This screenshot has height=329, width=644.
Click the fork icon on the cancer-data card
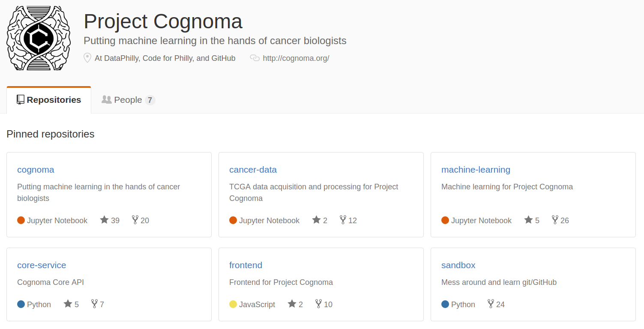[x=343, y=220]
